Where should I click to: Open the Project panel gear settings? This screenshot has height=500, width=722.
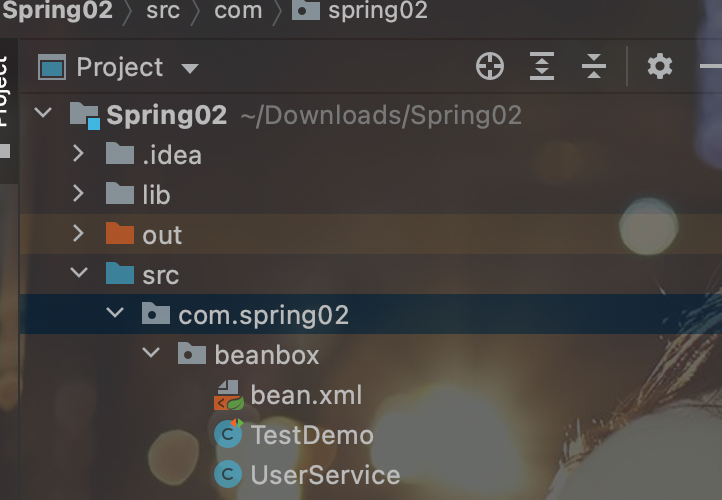coord(660,66)
